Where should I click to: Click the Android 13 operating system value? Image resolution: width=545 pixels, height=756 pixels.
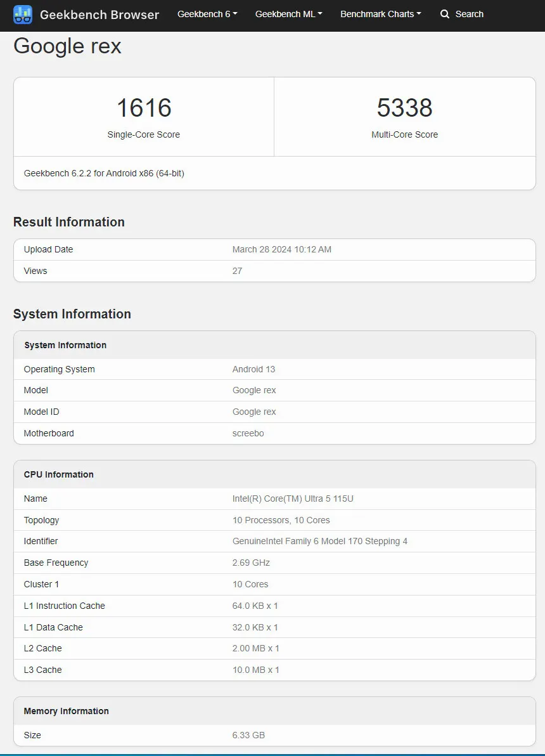253,369
